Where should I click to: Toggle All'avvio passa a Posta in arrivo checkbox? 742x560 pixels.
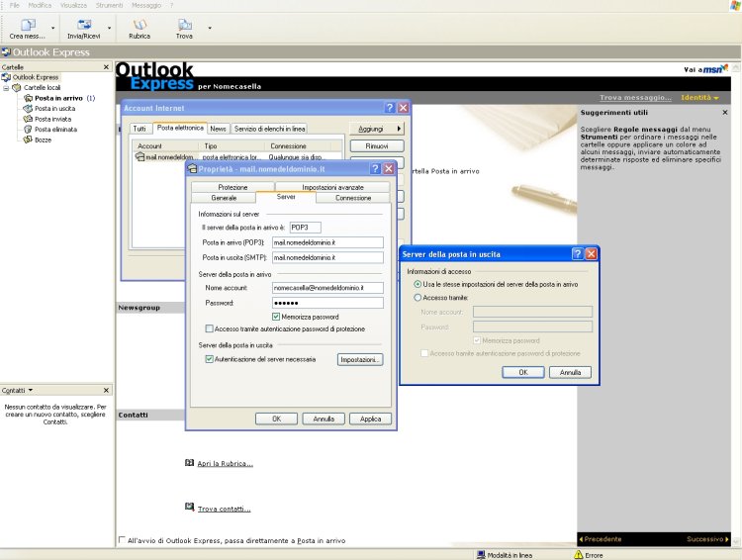pos(122,540)
